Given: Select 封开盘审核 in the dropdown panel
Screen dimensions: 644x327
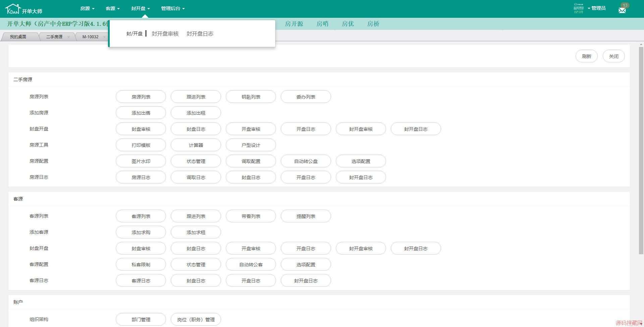Looking at the screenshot, I should (x=165, y=34).
